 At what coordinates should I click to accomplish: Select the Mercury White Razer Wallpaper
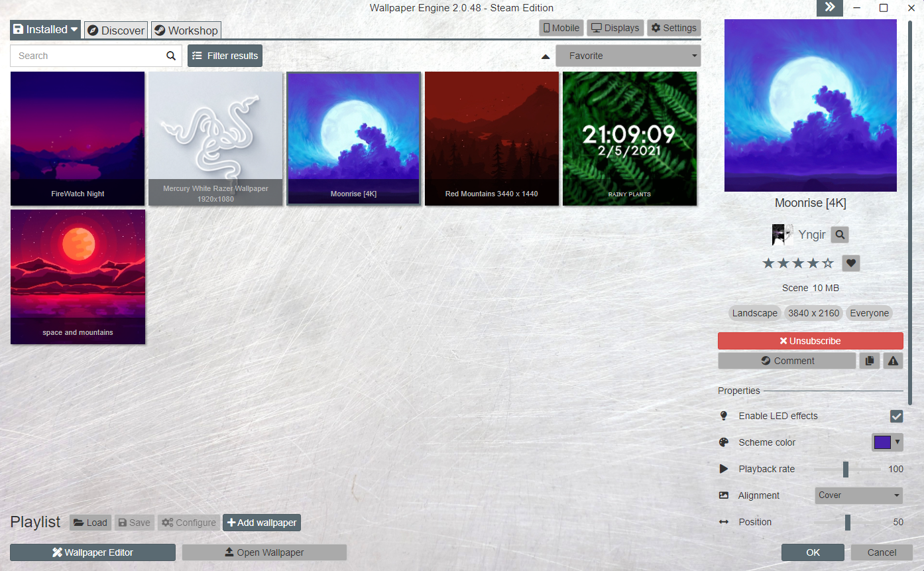tap(215, 139)
